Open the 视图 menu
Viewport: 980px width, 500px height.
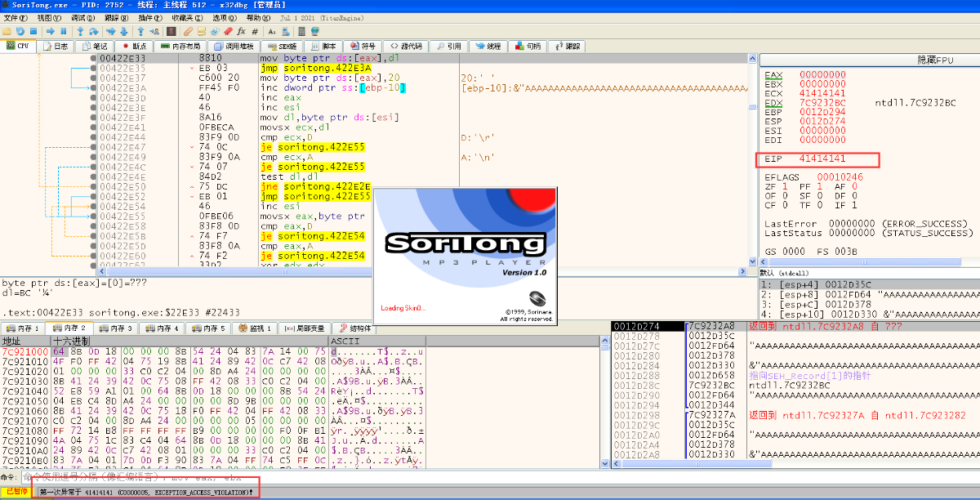tap(49, 17)
